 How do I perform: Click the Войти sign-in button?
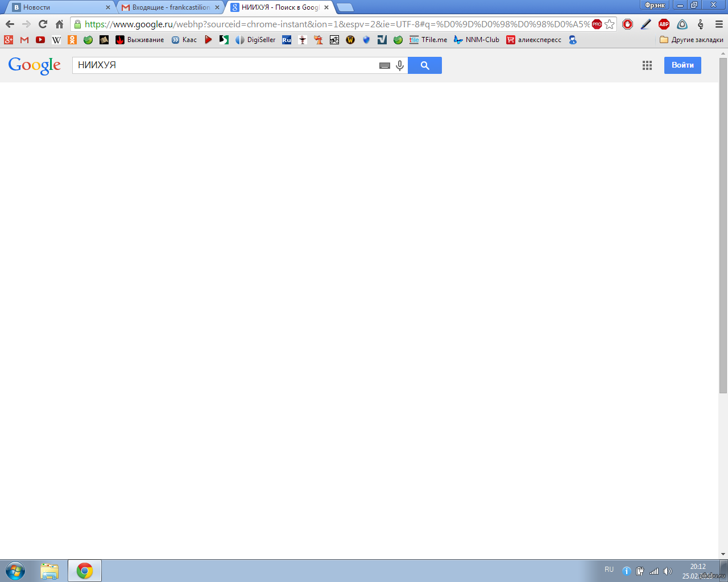(x=682, y=65)
